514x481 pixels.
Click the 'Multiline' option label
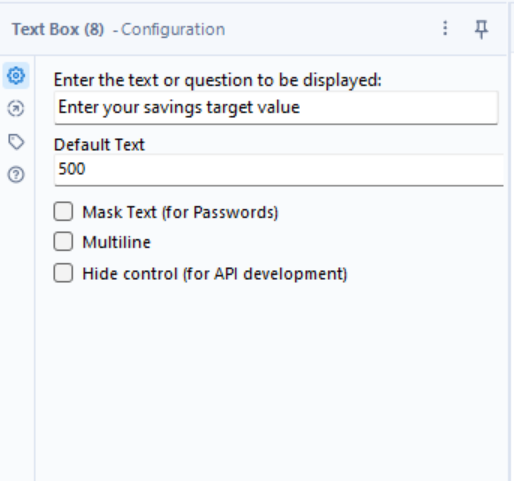117,242
